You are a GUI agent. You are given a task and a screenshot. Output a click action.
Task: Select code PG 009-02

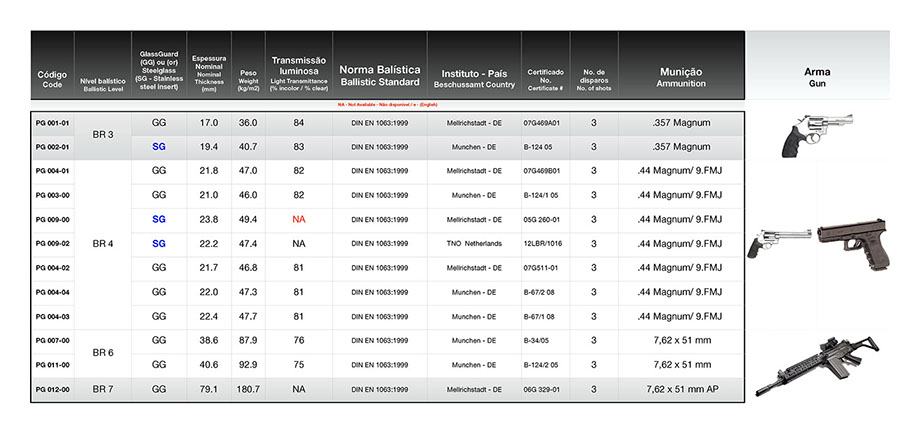click(53, 244)
